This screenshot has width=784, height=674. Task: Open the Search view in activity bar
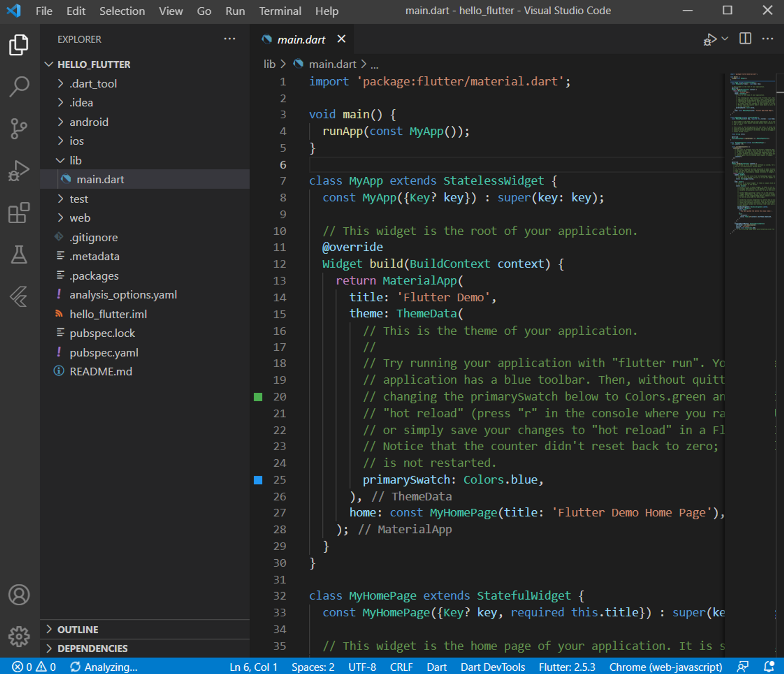[19, 87]
